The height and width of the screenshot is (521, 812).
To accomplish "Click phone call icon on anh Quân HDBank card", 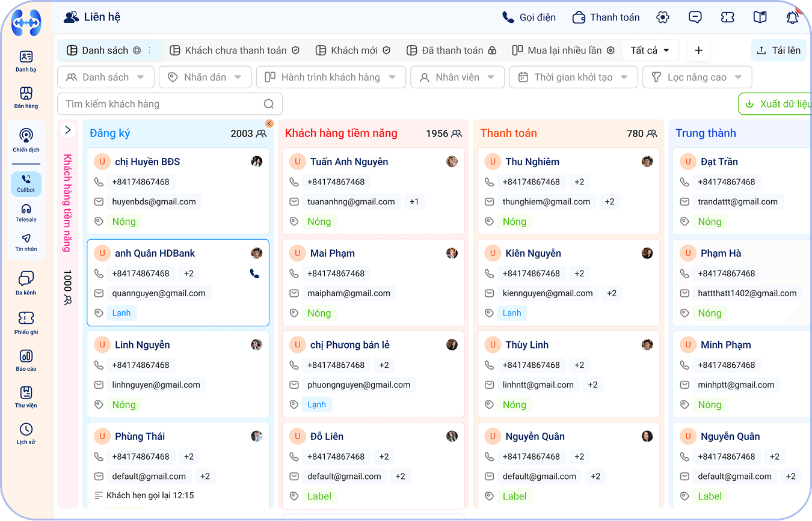I will [254, 273].
